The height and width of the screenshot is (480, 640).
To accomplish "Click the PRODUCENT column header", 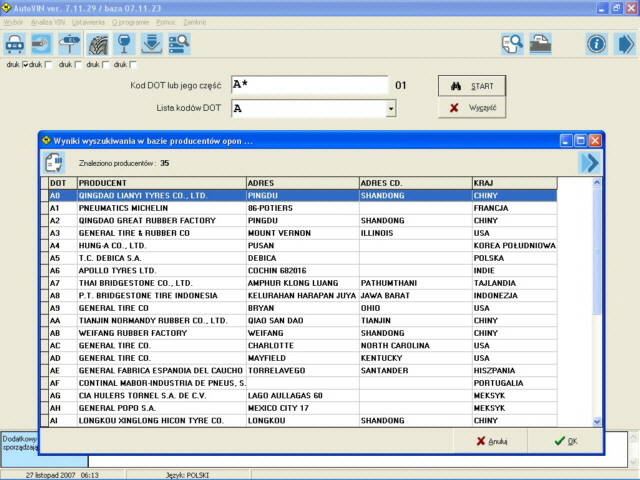I will click(x=162, y=183).
